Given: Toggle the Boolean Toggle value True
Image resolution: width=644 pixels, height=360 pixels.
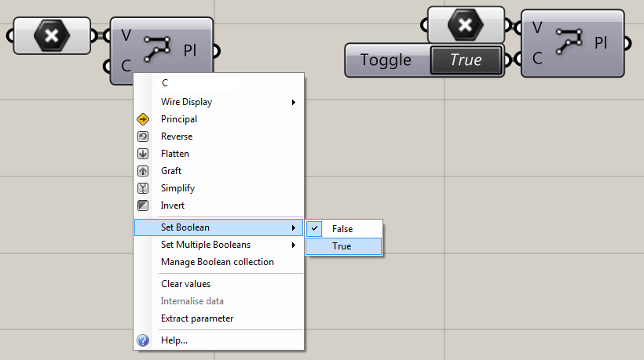Looking at the screenshot, I should pos(467,60).
